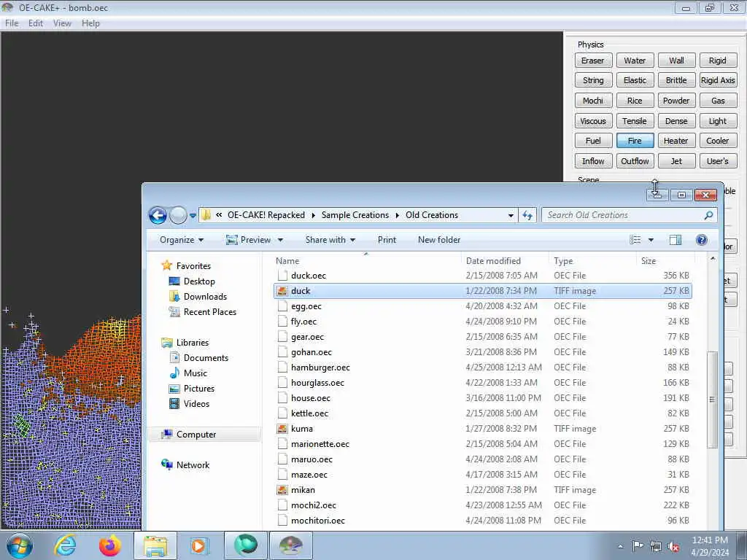The image size is (747, 560).
Task: Open the File menu in OE-CAKE+
Action: click(x=12, y=23)
